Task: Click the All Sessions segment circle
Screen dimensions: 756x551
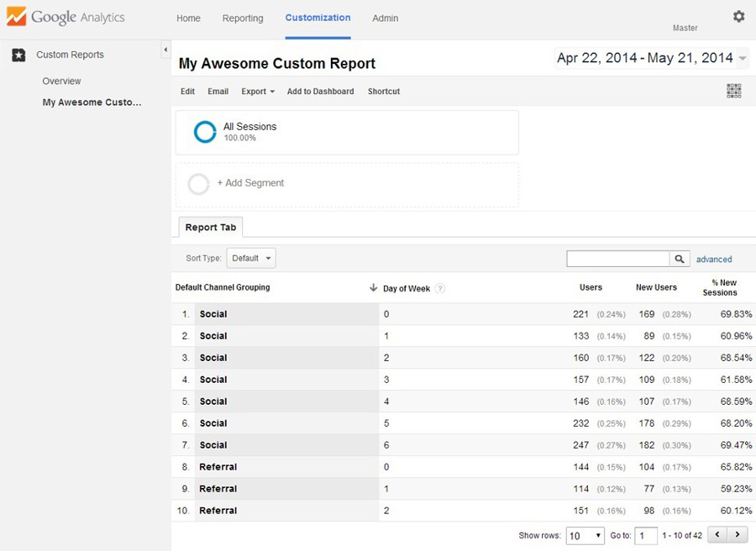Action: click(x=205, y=132)
